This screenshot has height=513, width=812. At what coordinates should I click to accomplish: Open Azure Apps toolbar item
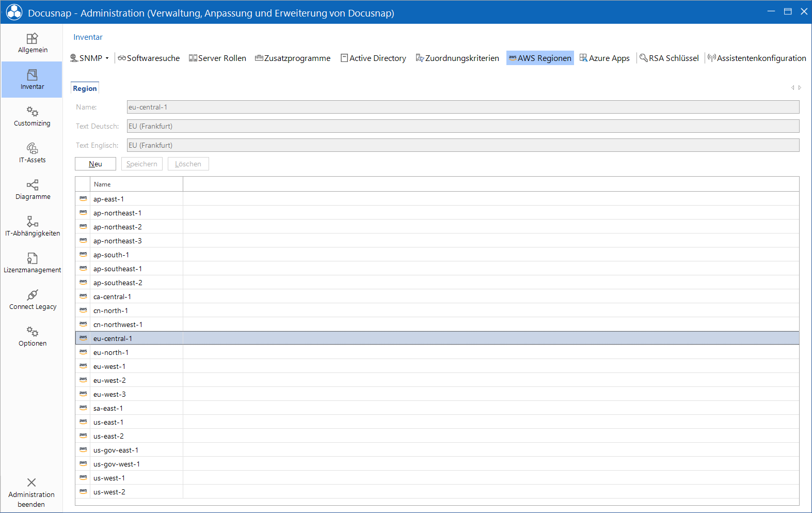(604, 58)
